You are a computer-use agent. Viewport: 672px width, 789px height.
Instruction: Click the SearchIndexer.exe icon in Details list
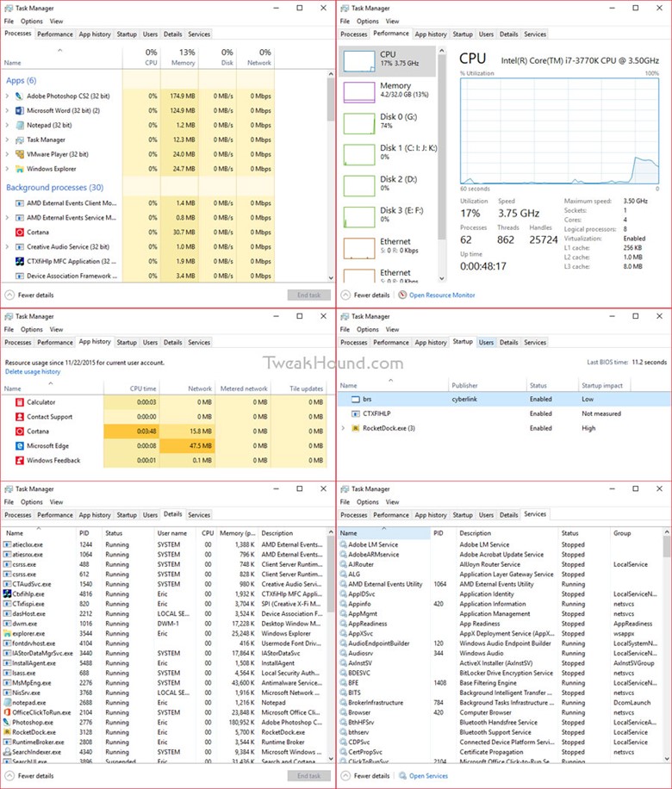pos(7,752)
